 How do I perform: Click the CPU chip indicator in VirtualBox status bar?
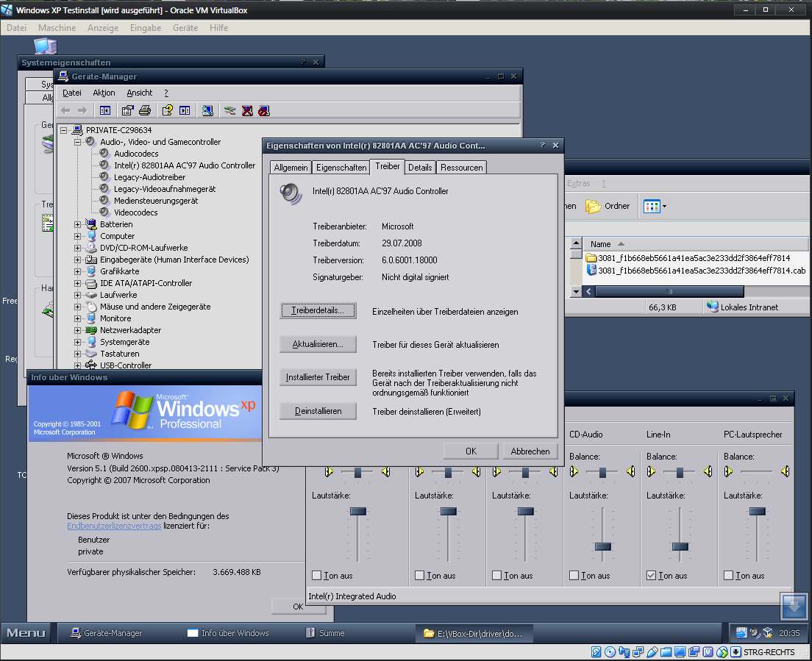tap(708, 652)
